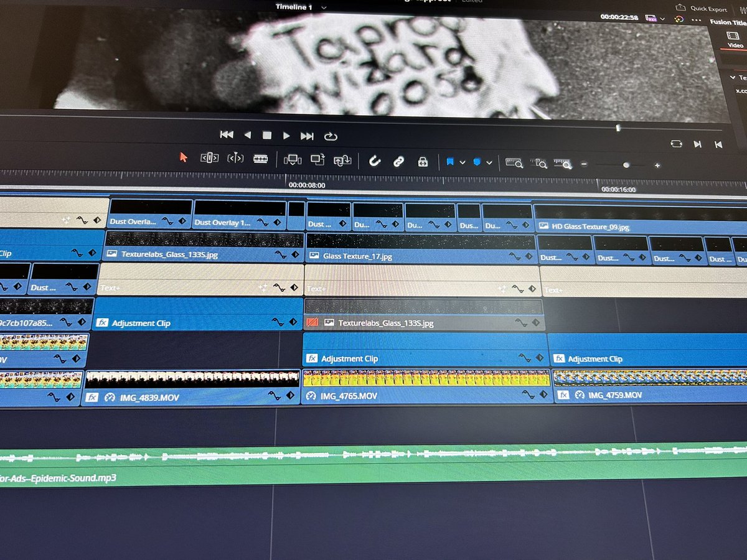Activate the Trim Edit Mode tool

click(209, 158)
